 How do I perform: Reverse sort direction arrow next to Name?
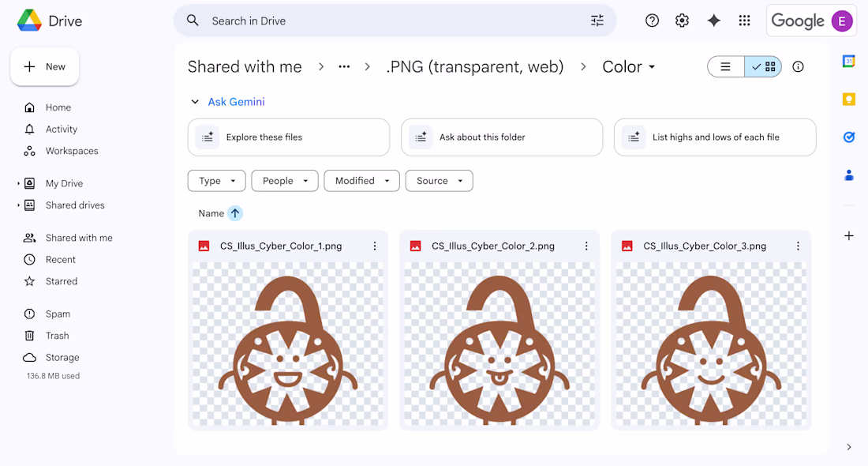(235, 213)
